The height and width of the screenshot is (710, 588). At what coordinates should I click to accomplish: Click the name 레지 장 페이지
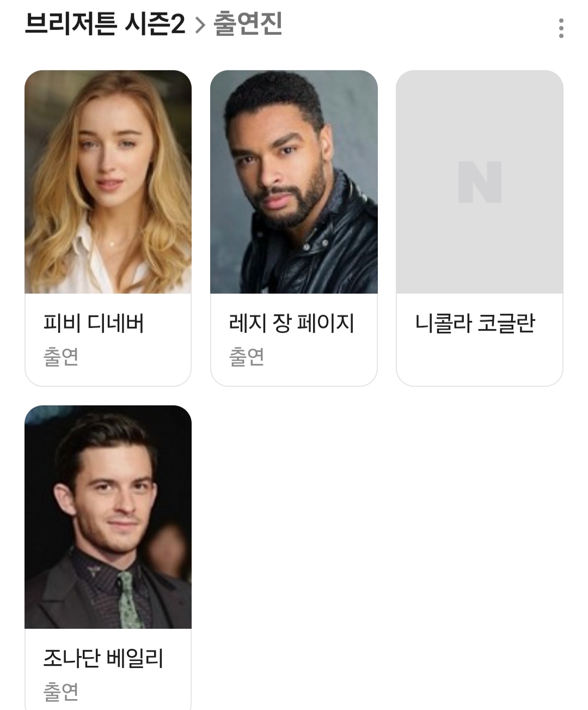[x=292, y=324]
